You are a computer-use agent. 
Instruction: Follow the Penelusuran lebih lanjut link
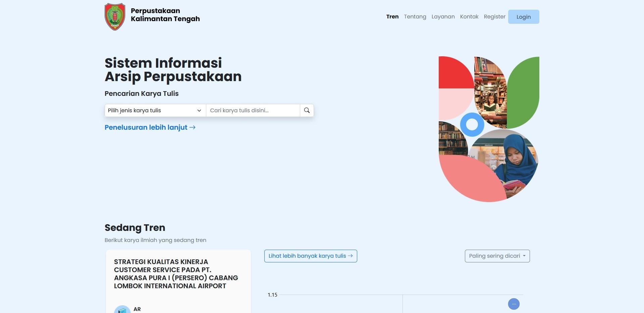point(150,127)
